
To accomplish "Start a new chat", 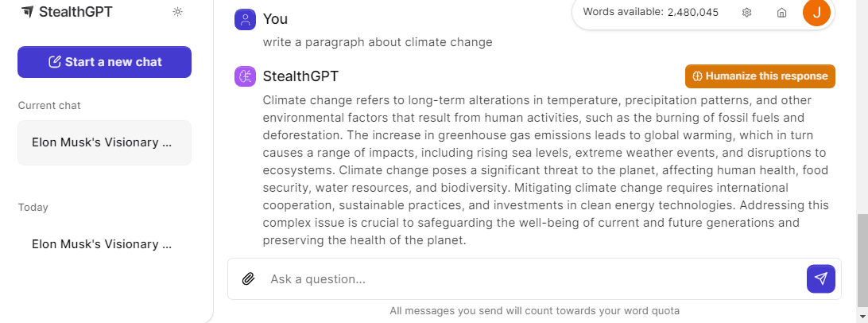I will (x=104, y=62).
